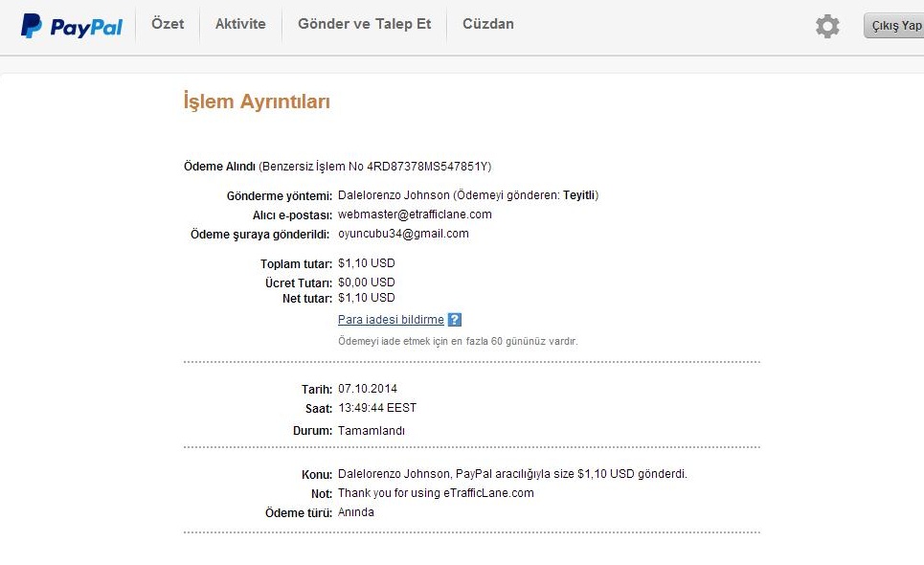Click the Toplam tutar $1,10 USD value
The width and height of the screenshot is (924, 565).
pos(367,263)
